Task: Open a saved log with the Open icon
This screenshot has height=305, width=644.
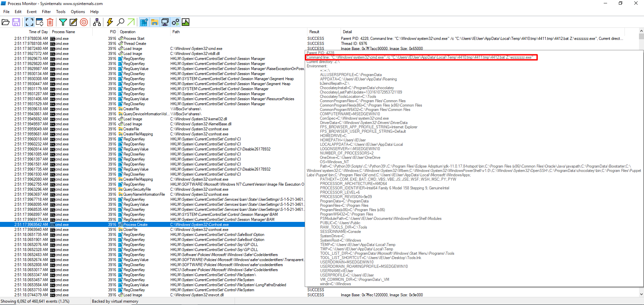Action: (5, 22)
